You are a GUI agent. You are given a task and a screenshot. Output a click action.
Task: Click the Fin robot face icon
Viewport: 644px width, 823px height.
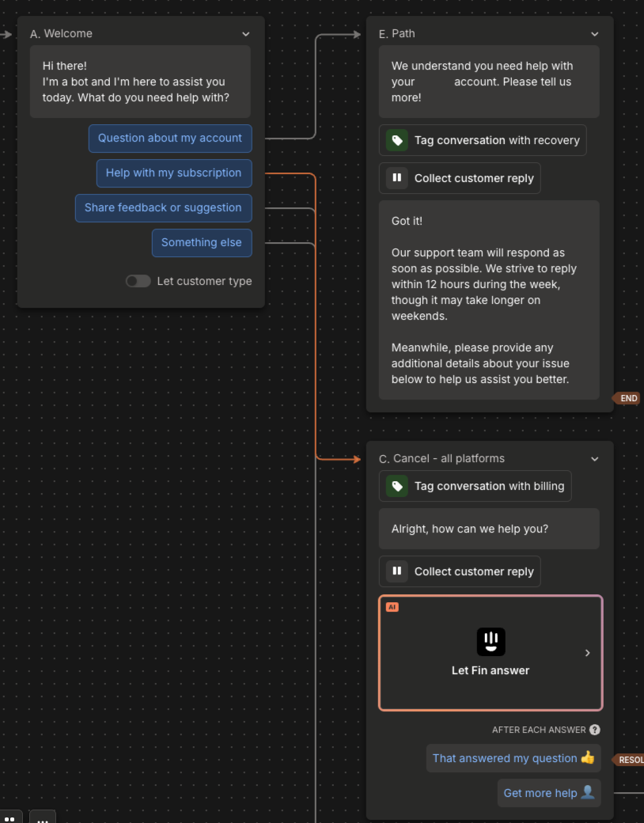tap(491, 642)
